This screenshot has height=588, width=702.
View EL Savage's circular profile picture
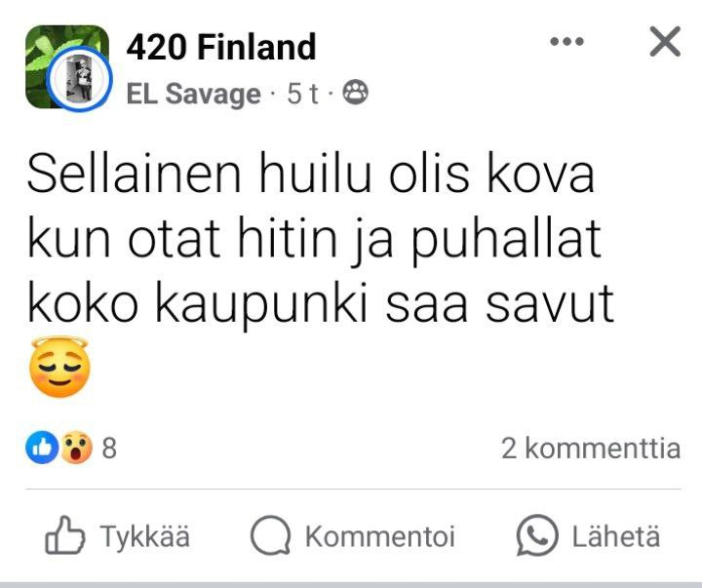pos(80,78)
